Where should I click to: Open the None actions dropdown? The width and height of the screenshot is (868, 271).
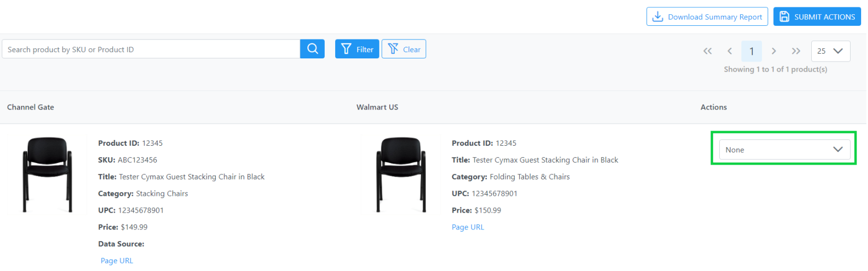pos(784,150)
